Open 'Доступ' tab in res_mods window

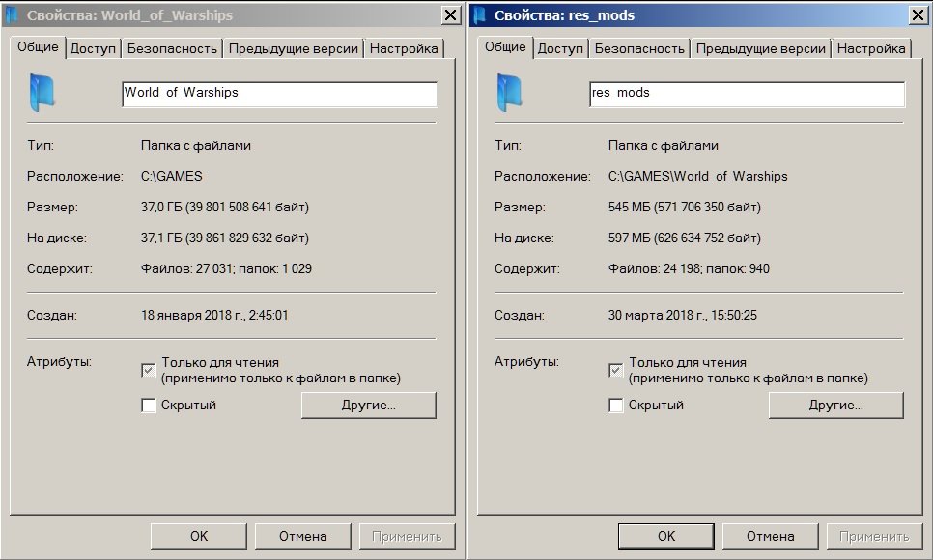tap(560, 49)
